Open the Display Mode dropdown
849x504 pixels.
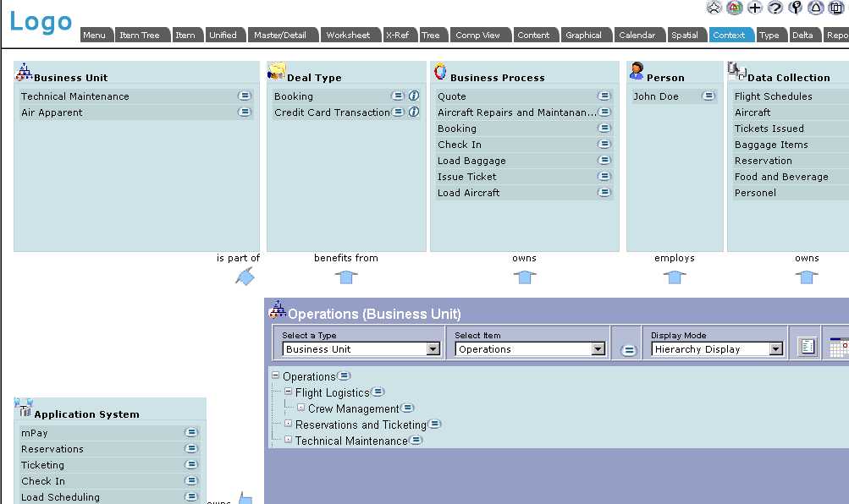point(775,349)
